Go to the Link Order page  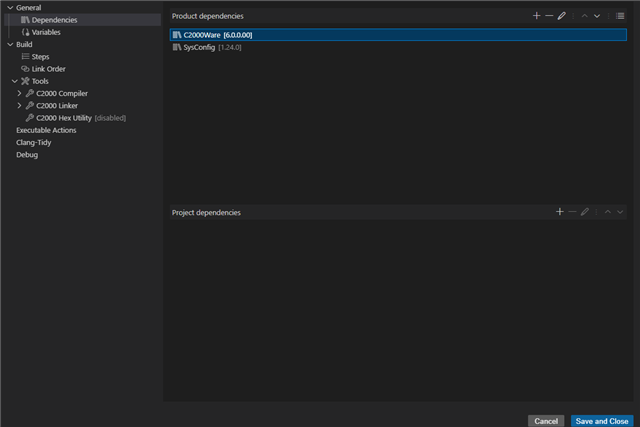pos(49,69)
